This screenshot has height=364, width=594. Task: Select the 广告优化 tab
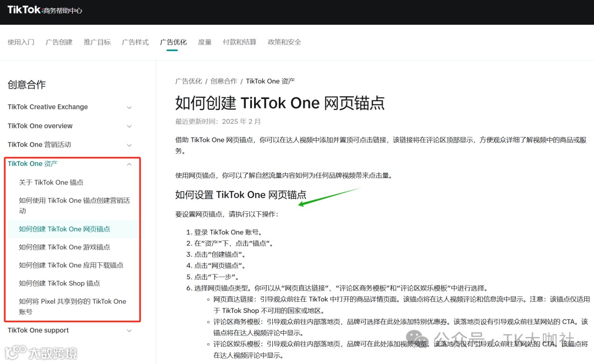173,42
